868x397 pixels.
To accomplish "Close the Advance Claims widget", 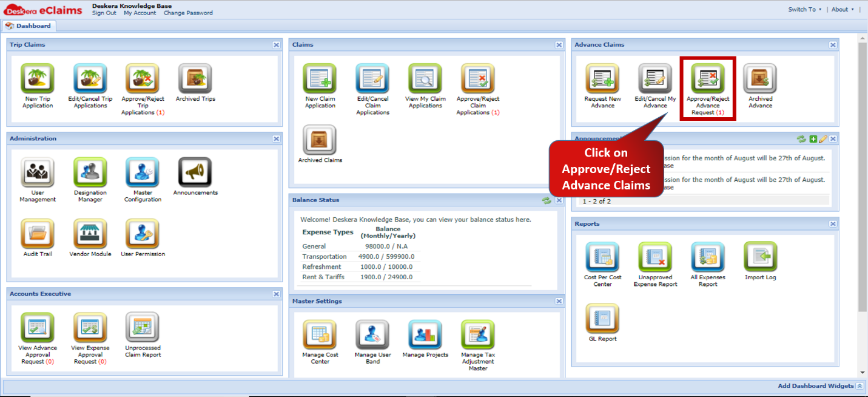I will tap(833, 45).
